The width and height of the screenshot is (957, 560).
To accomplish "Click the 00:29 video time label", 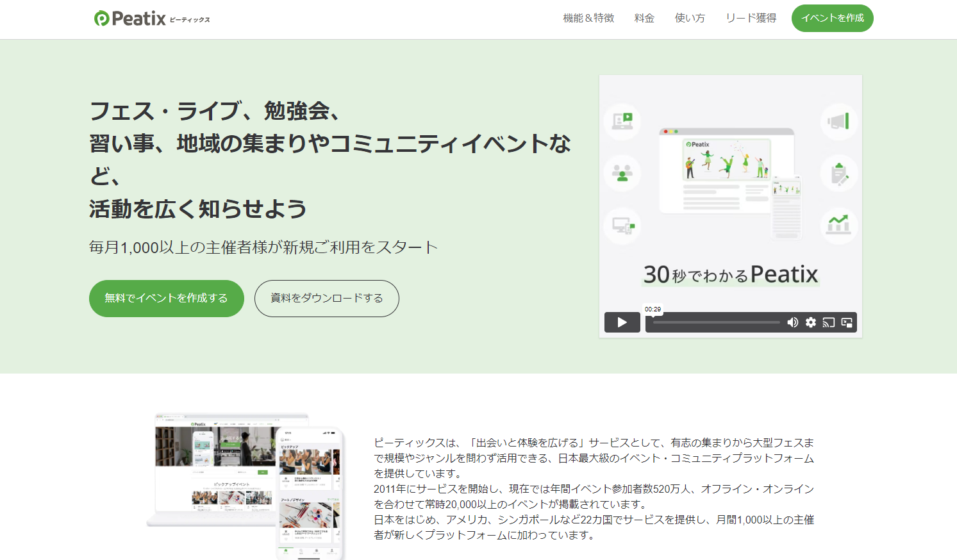I will click(x=653, y=309).
